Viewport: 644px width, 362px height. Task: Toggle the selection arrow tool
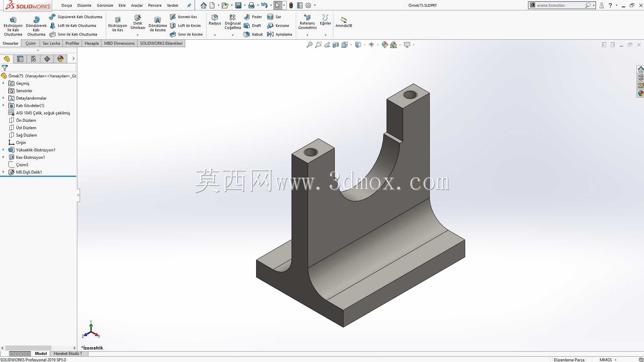point(278,5)
